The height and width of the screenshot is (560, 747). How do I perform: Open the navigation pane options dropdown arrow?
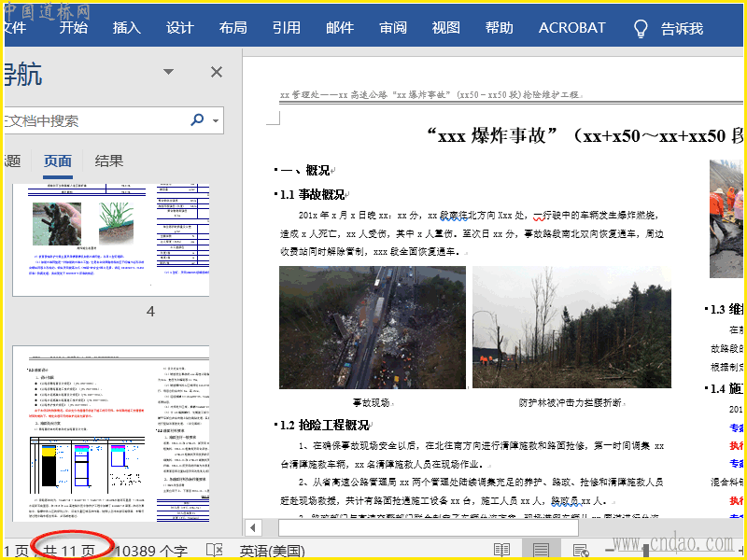pos(168,72)
